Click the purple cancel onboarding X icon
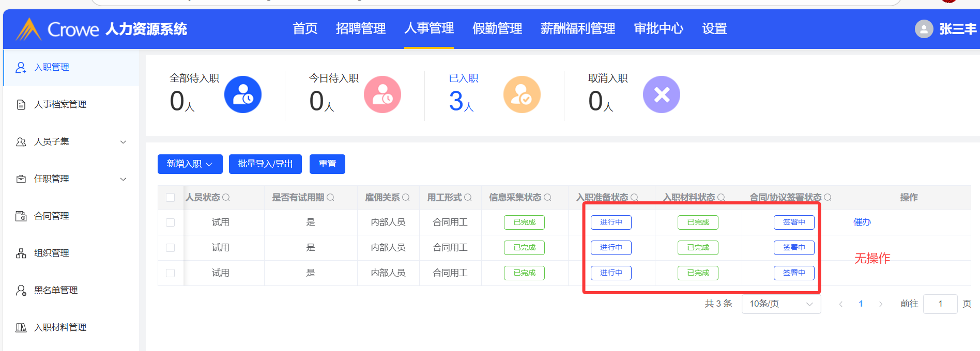Viewport: 980px width, 351px height. pyautogui.click(x=661, y=94)
